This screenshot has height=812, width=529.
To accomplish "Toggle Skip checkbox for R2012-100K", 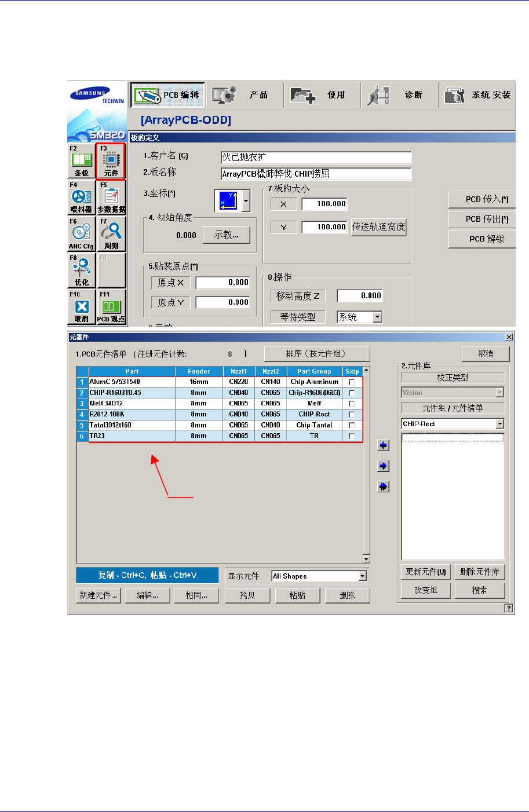I will coord(352,415).
